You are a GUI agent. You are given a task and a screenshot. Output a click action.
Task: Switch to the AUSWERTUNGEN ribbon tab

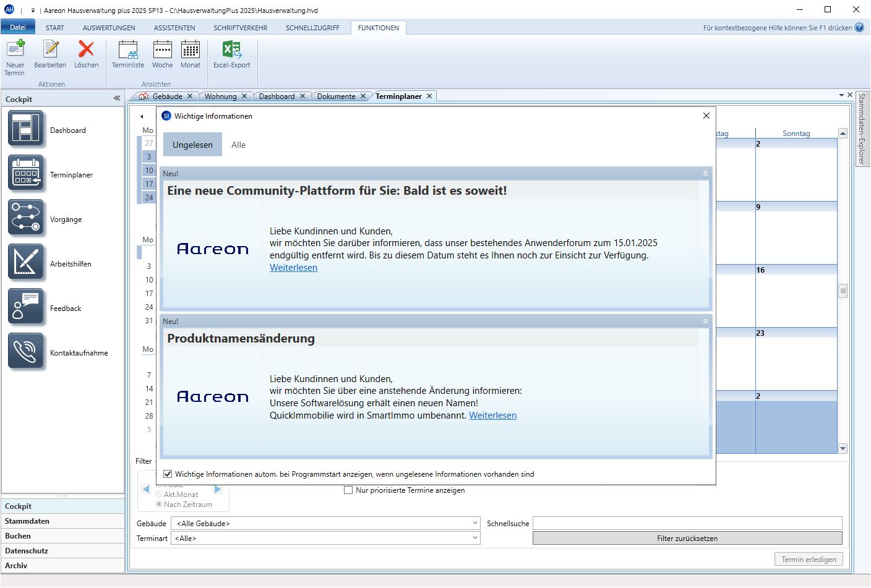[109, 28]
